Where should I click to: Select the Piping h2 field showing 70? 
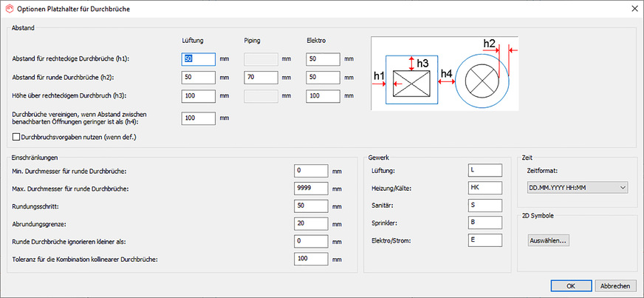260,77
